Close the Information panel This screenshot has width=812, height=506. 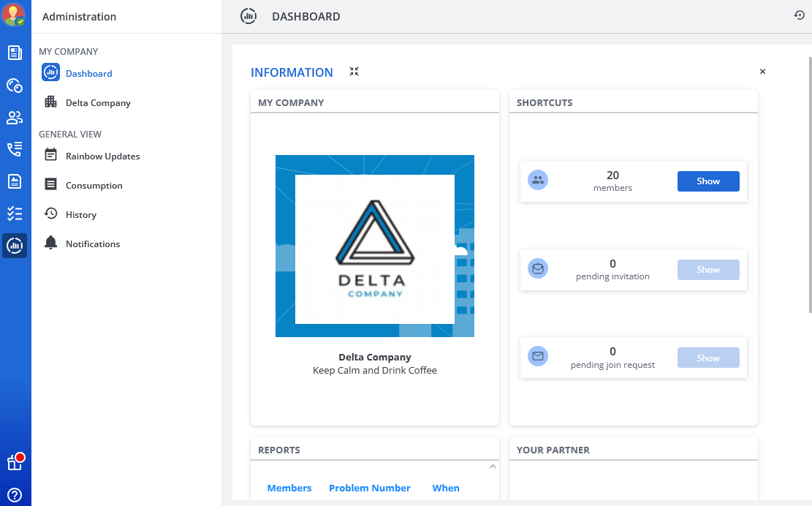coord(762,72)
